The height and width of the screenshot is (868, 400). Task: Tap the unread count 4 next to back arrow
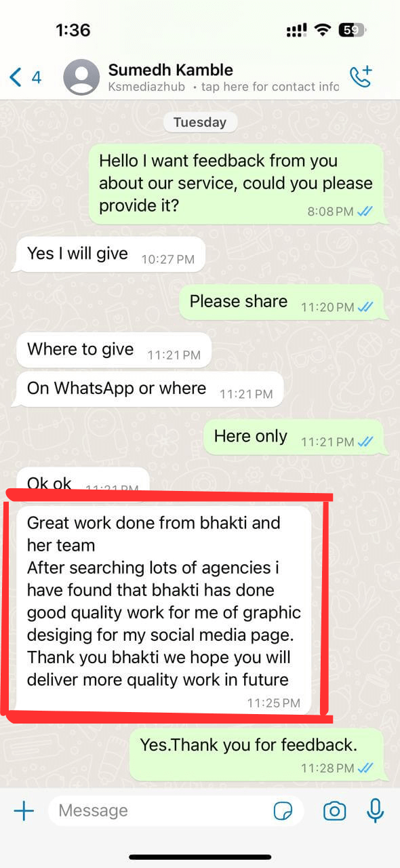point(37,77)
